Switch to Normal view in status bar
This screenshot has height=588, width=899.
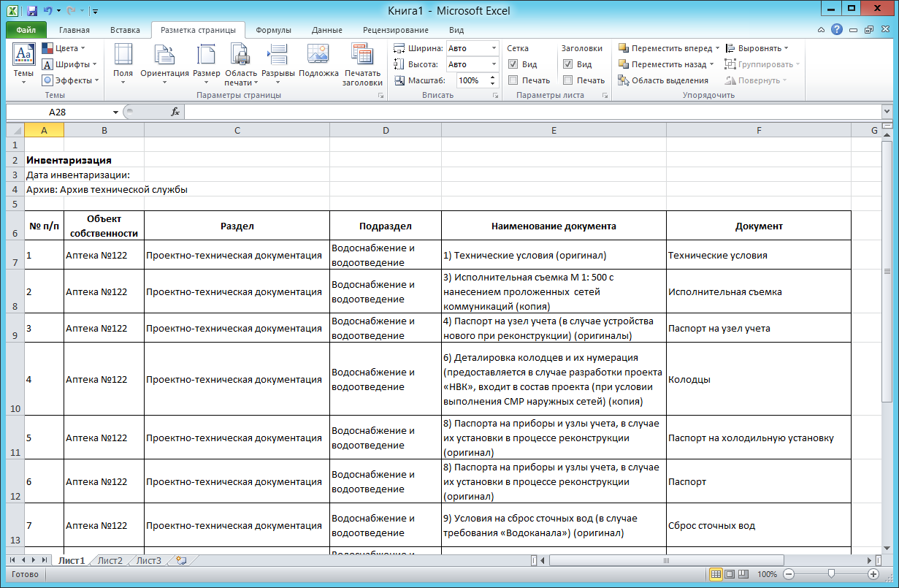click(716, 574)
